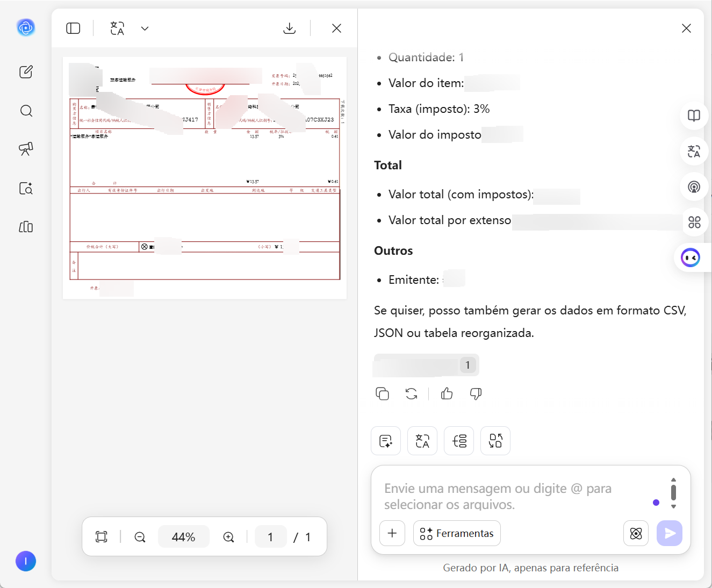712x588 pixels.
Task: Click the AI summary quick action button
Action: (386, 441)
